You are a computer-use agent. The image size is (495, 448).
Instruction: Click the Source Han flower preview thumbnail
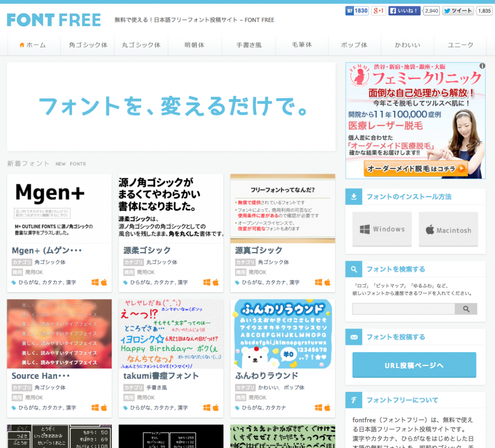59,334
